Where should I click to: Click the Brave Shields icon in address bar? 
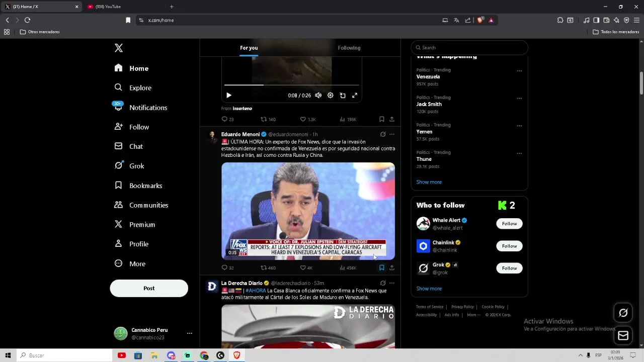480,20
